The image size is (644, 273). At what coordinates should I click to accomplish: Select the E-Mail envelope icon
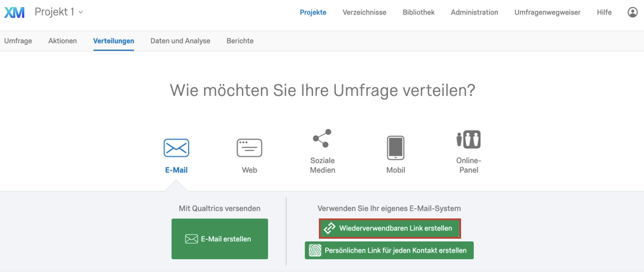pyautogui.click(x=176, y=148)
